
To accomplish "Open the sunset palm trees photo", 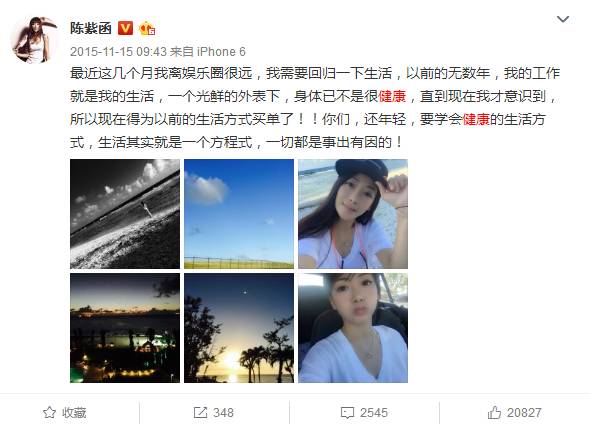I will click(239, 328).
